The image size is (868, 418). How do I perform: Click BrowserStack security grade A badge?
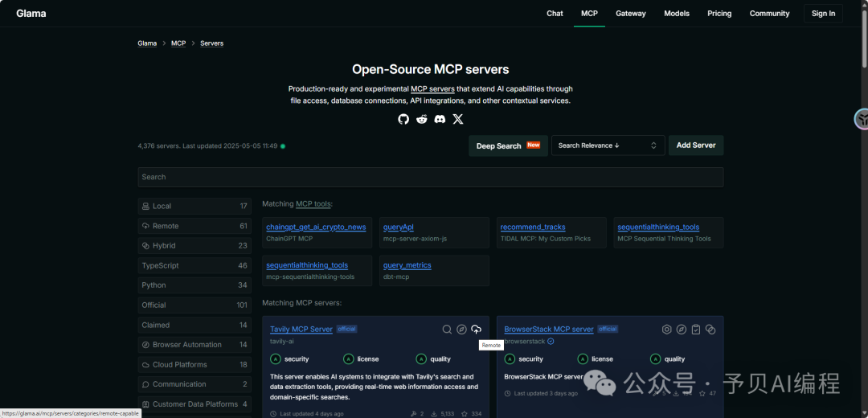[x=510, y=359]
